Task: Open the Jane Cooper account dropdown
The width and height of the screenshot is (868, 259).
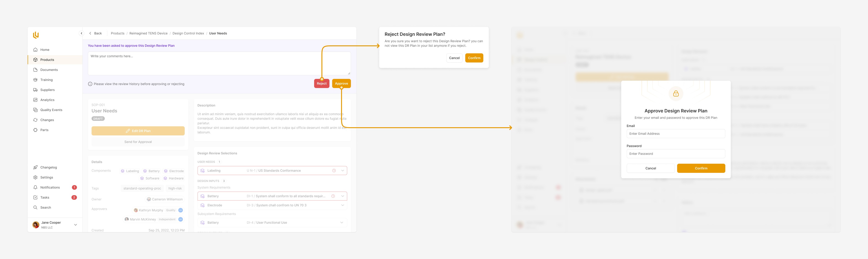Action: [x=76, y=225]
